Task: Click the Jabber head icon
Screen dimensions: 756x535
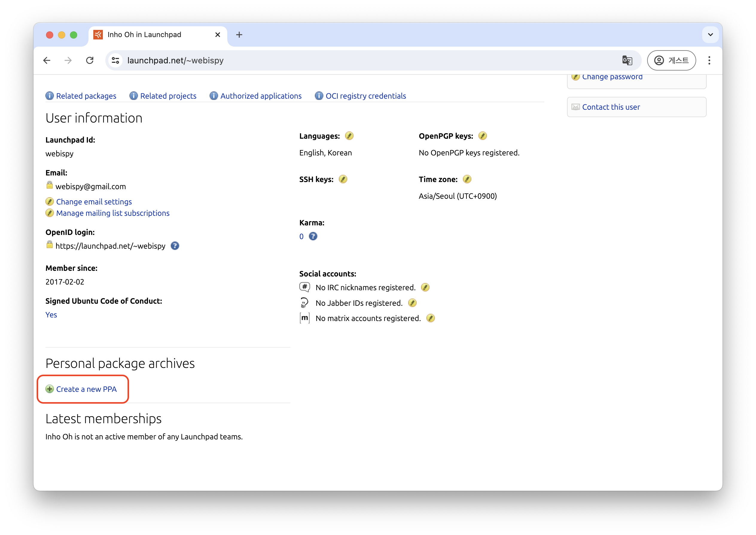Action: pos(304,303)
